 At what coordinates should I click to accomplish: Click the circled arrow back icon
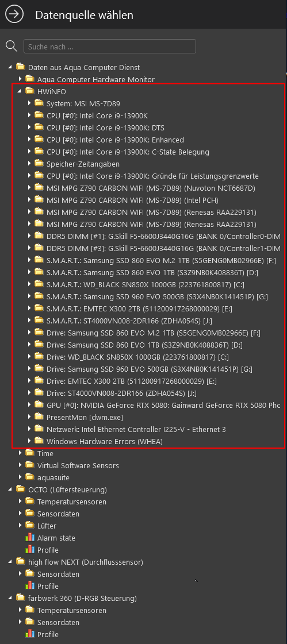click(x=14, y=15)
